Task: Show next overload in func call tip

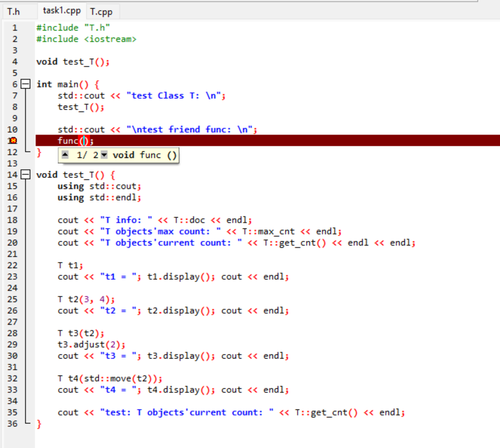Action: pos(104,155)
